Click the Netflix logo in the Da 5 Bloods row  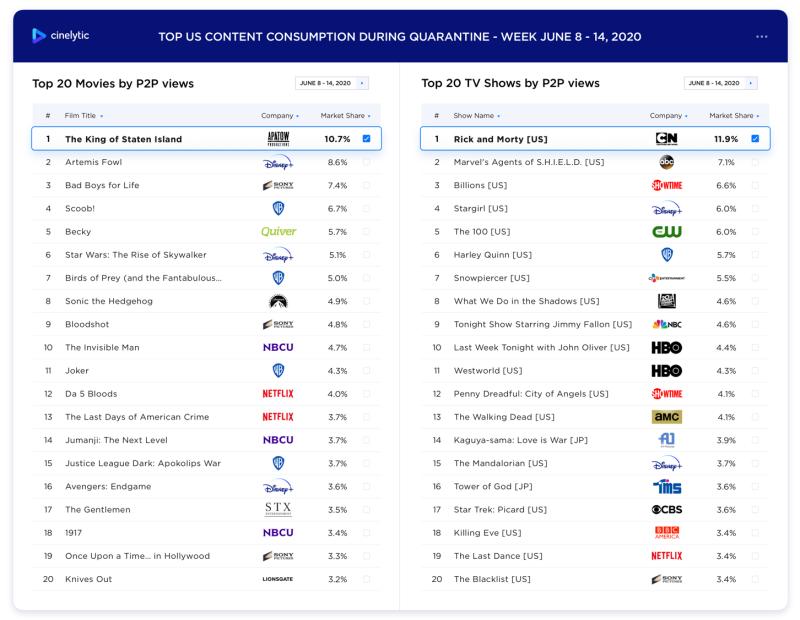(x=278, y=394)
